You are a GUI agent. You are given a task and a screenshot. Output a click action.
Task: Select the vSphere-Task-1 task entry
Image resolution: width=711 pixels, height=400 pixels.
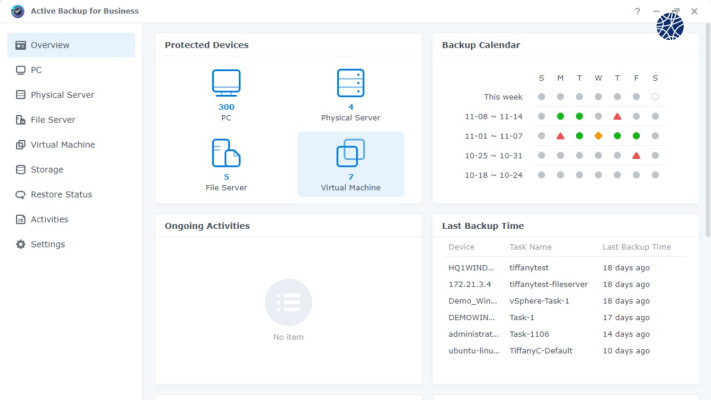(539, 301)
